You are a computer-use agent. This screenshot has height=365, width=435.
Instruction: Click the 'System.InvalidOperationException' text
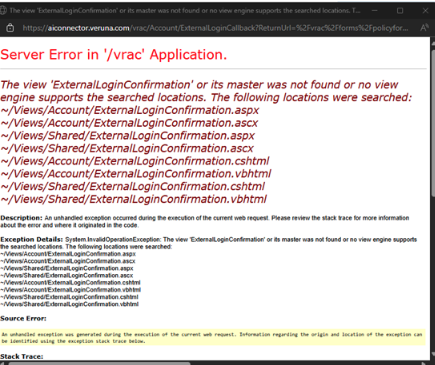(x=113, y=239)
